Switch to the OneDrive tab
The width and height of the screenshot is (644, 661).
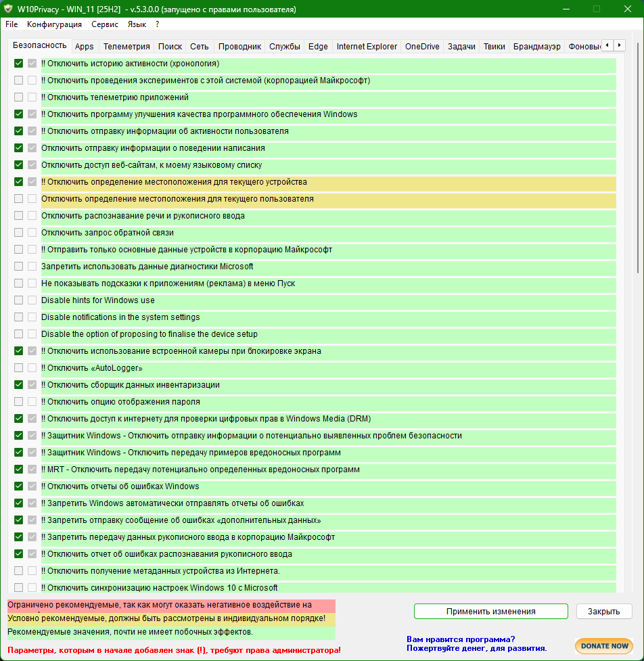click(422, 47)
